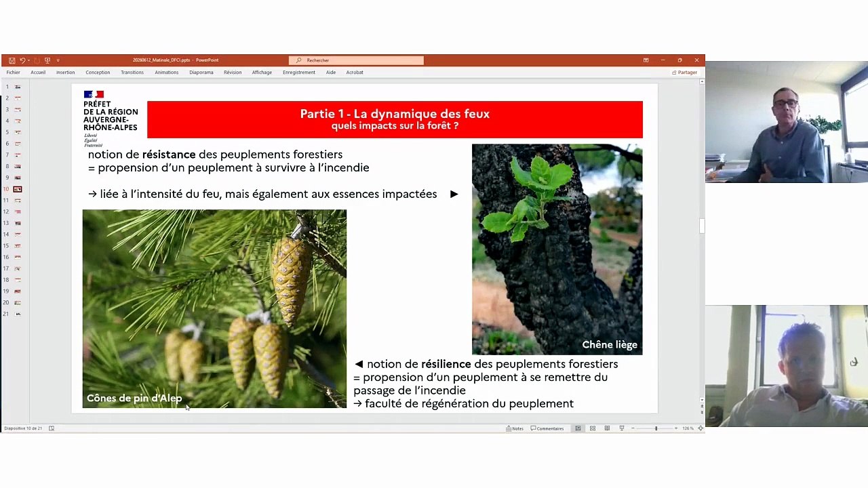
Task: Click the zoom out minus button
Action: (633, 428)
